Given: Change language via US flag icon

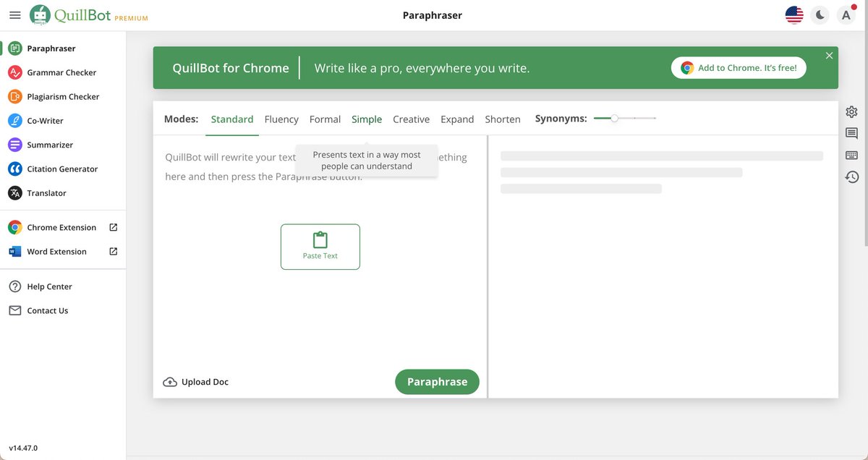Looking at the screenshot, I should pos(794,14).
